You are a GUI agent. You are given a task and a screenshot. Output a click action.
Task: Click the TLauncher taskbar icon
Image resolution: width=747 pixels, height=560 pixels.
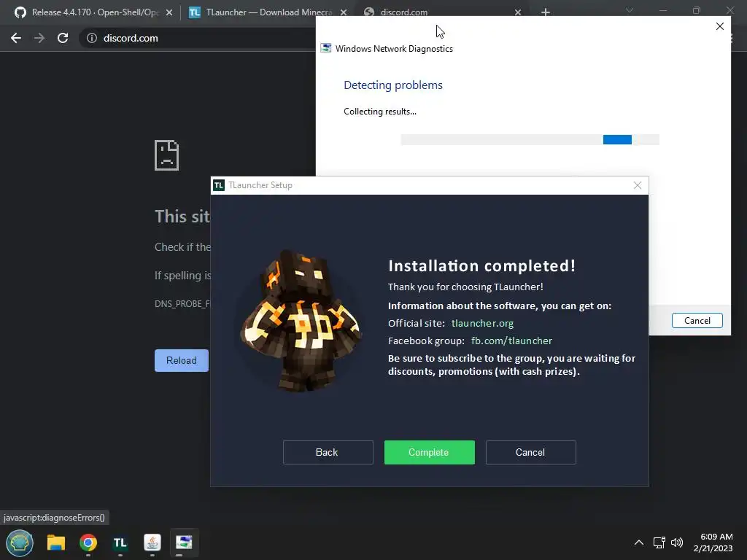click(x=120, y=542)
